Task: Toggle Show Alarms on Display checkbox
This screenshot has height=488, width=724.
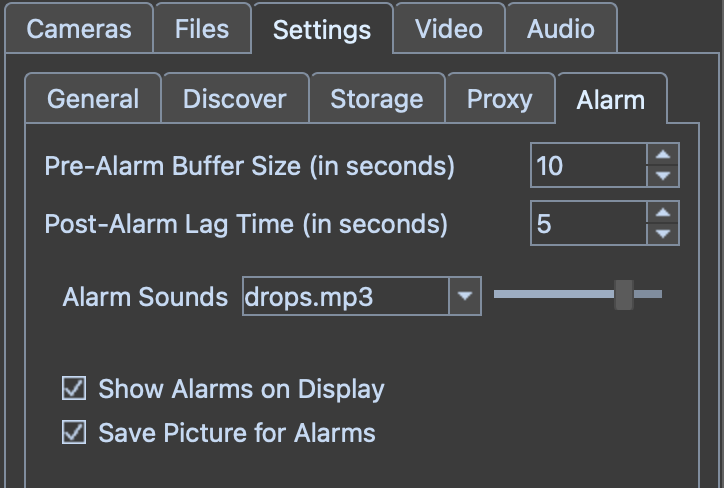Action: [74, 388]
